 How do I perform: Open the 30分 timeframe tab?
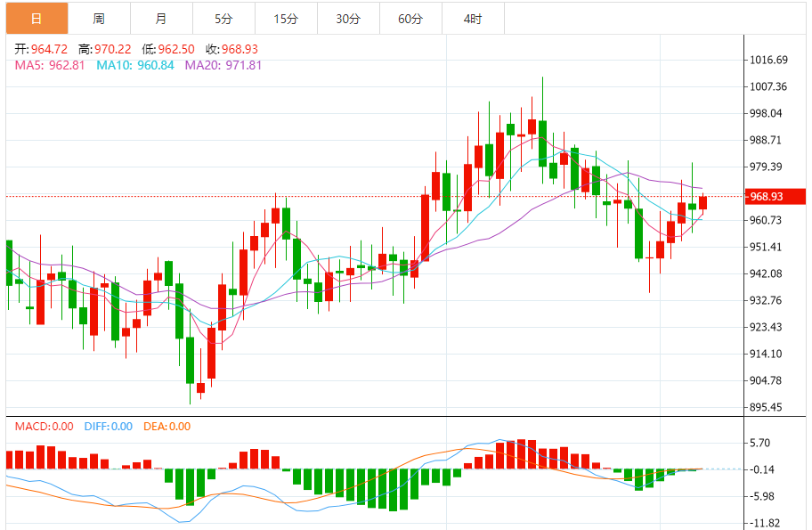click(348, 19)
